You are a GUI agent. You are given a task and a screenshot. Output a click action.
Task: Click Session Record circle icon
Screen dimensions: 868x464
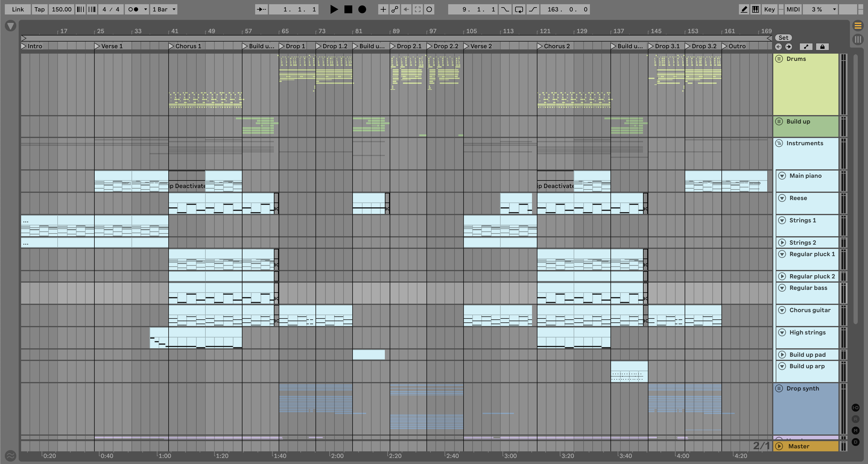[429, 9]
